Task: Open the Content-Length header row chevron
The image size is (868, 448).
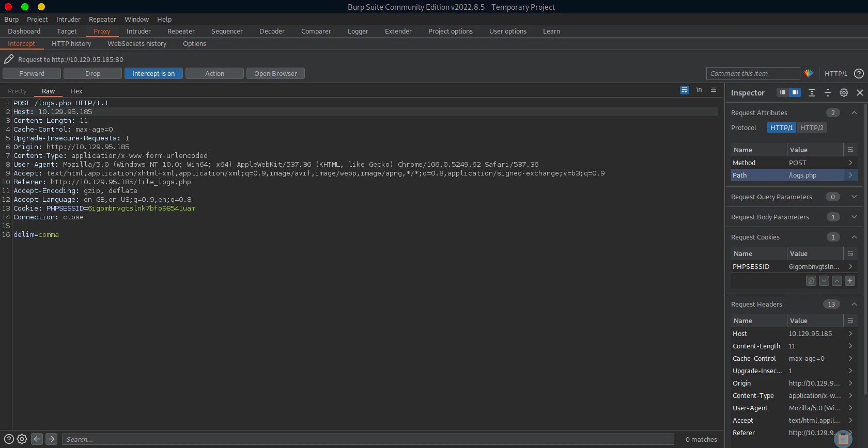Action: pos(850,346)
